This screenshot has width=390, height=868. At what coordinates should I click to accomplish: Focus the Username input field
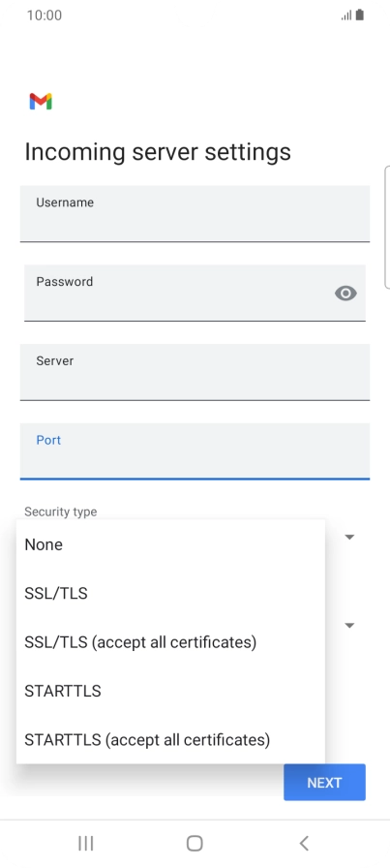[x=195, y=214]
